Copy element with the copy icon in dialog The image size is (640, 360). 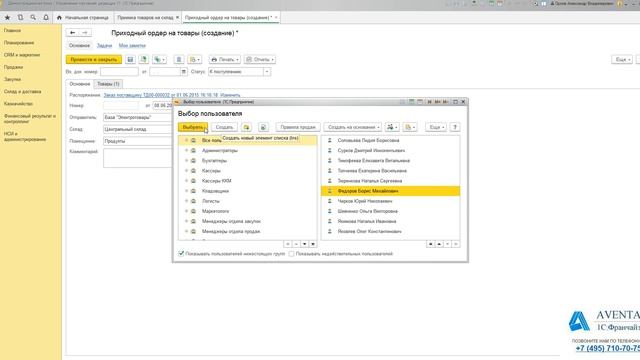tap(263, 127)
